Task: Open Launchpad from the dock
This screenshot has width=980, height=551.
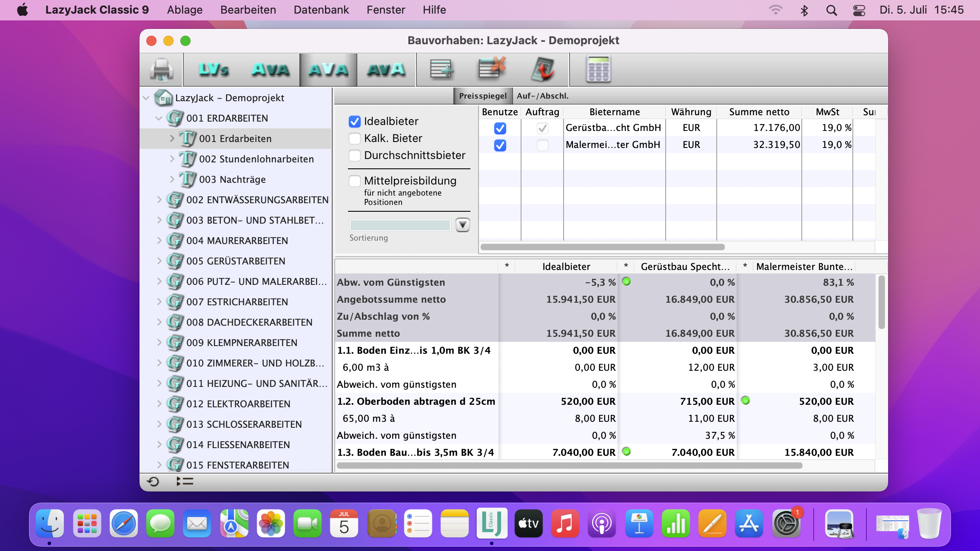Action: pyautogui.click(x=87, y=523)
